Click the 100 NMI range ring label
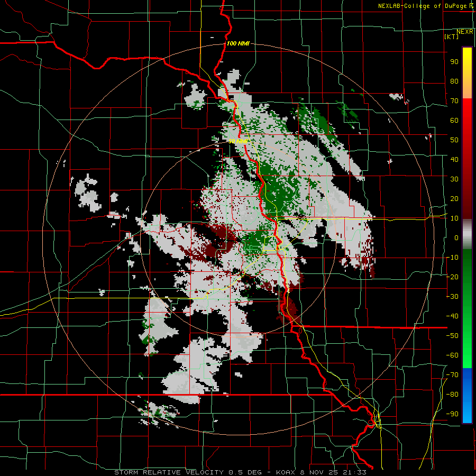The width and height of the screenshot is (476, 476). tap(238, 43)
